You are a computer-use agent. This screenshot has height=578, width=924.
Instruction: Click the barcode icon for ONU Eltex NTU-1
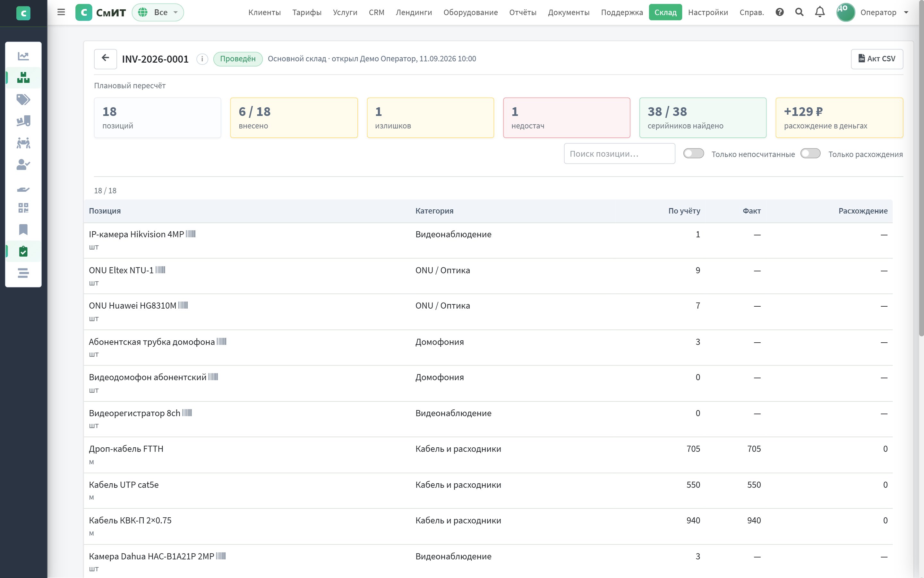[x=160, y=270]
